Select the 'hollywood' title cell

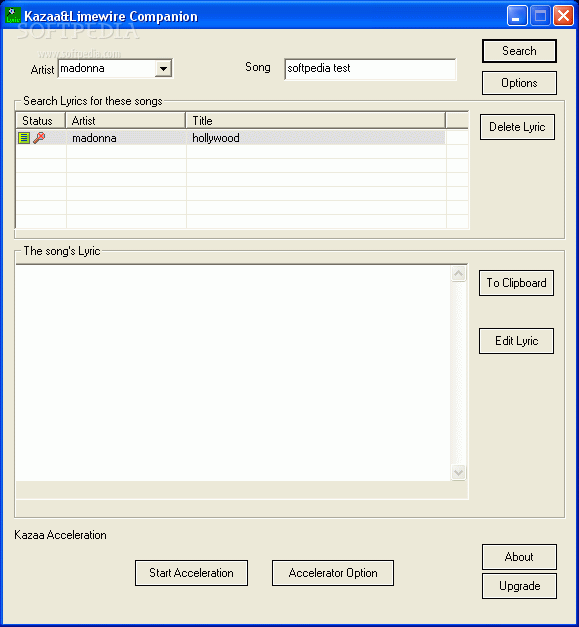coord(316,138)
